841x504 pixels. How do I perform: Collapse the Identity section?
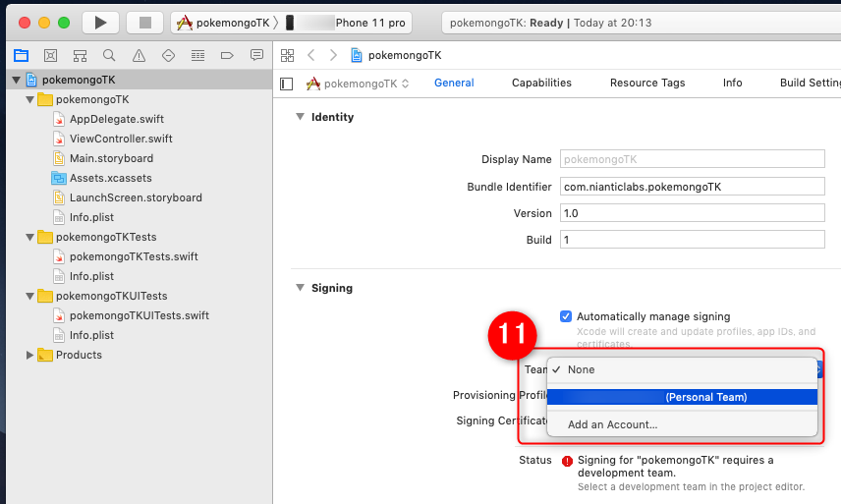tap(300, 116)
